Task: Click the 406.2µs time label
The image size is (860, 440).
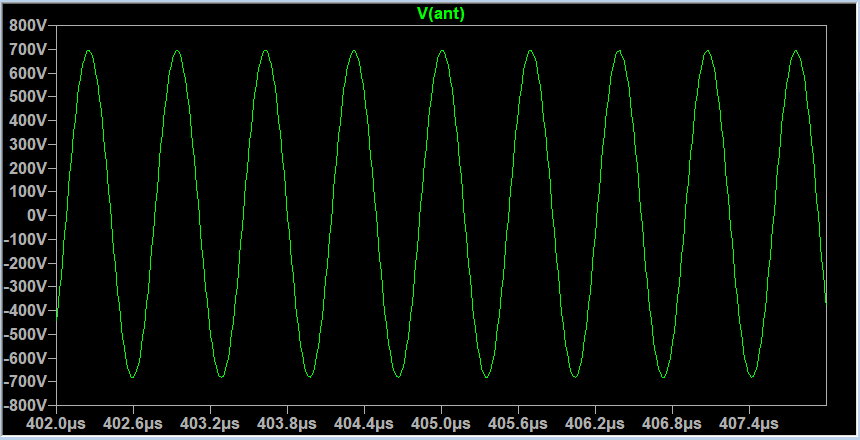Action: click(595, 424)
